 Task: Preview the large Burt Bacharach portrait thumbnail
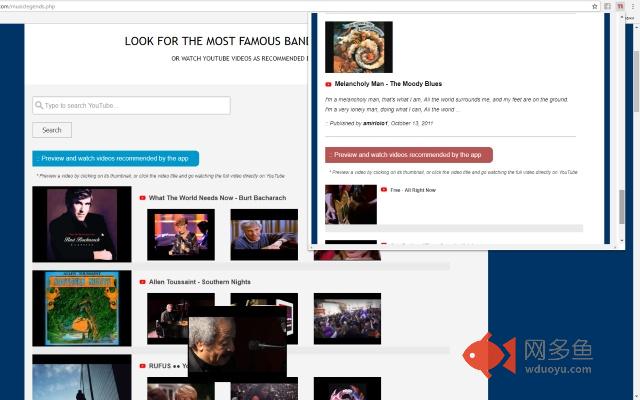coord(82,224)
